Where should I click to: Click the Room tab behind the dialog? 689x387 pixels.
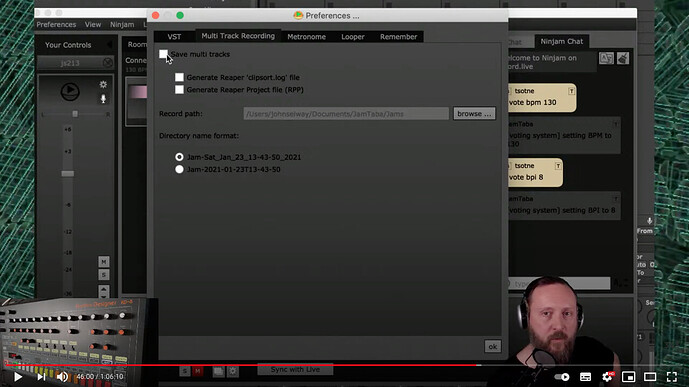click(x=136, y=44)
